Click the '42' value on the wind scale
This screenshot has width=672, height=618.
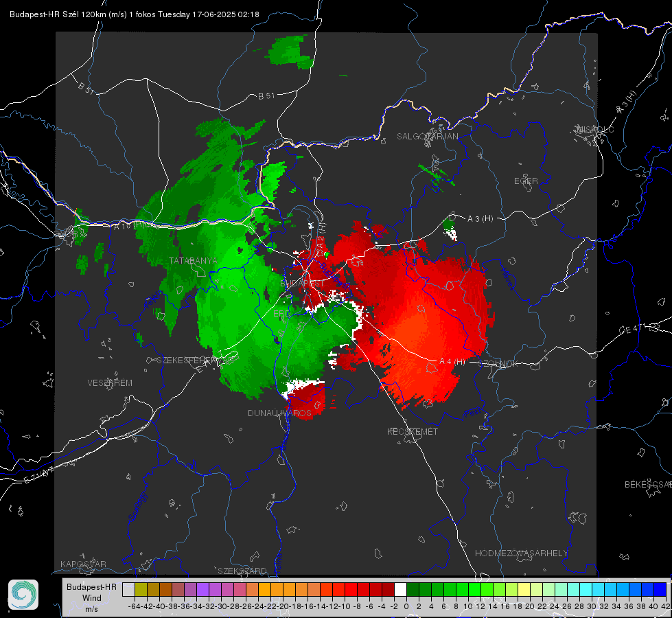(x=666, y=606)
